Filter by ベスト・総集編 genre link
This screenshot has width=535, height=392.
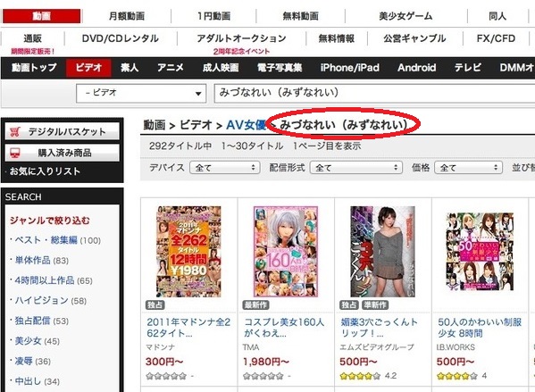(x=46, y=240)
